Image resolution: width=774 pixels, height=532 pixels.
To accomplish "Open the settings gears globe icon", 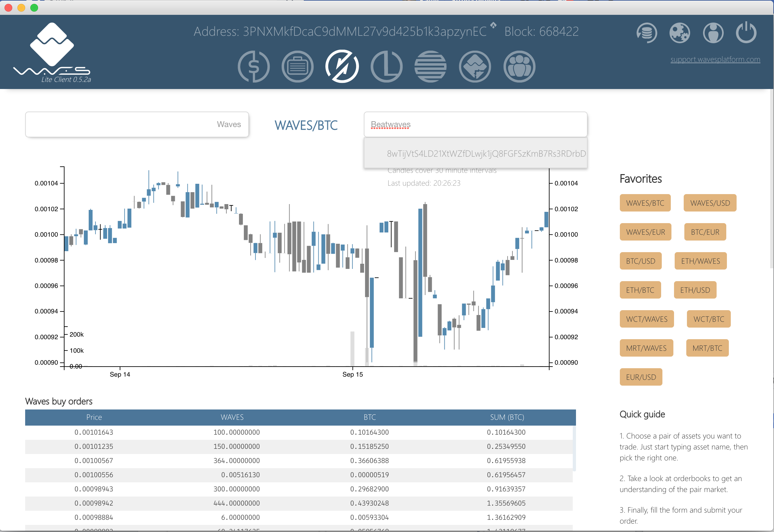I will tap(680, 33).
